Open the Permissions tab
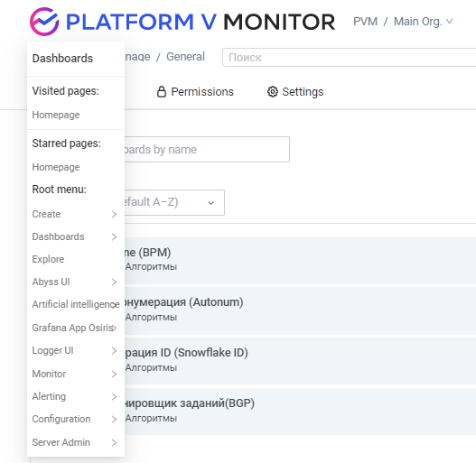Viewport: 476px width, 463px height. click(x=195, y=92)
